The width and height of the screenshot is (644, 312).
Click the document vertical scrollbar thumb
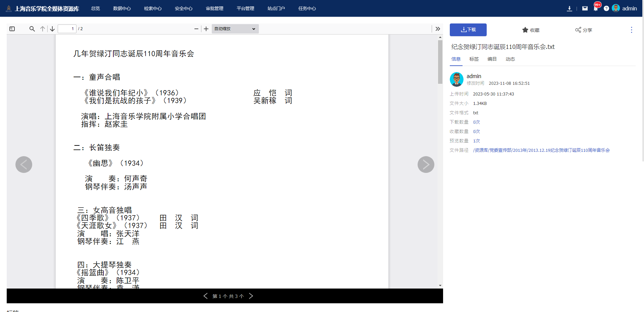(440, 62)
